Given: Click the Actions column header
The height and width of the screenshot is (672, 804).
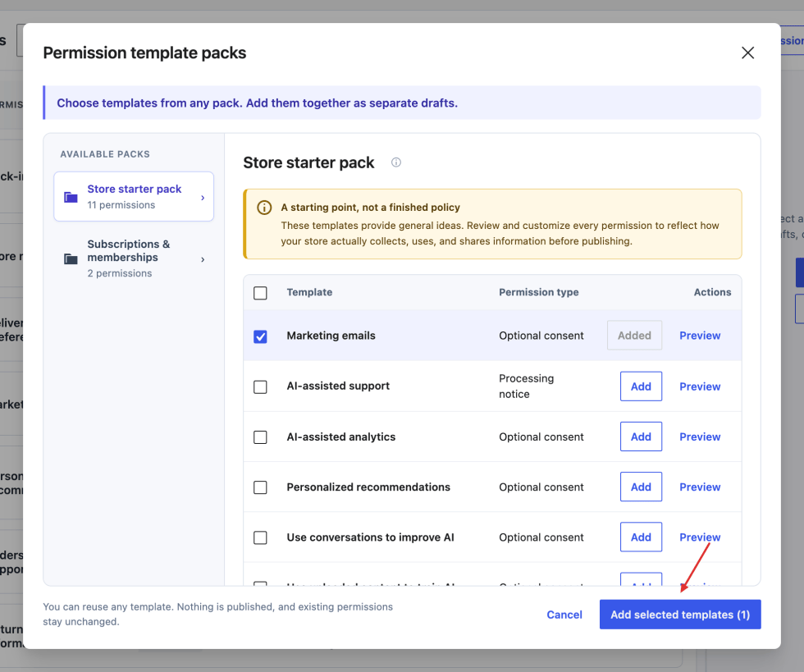Looking at the screenshot, I should click(712, 292).
